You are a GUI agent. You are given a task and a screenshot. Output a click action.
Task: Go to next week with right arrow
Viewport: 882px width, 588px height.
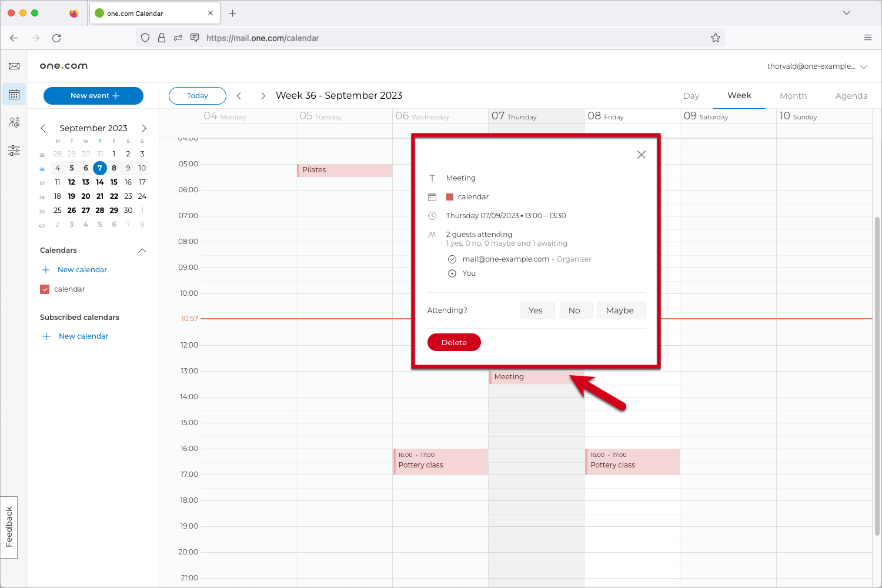point(263,96)
